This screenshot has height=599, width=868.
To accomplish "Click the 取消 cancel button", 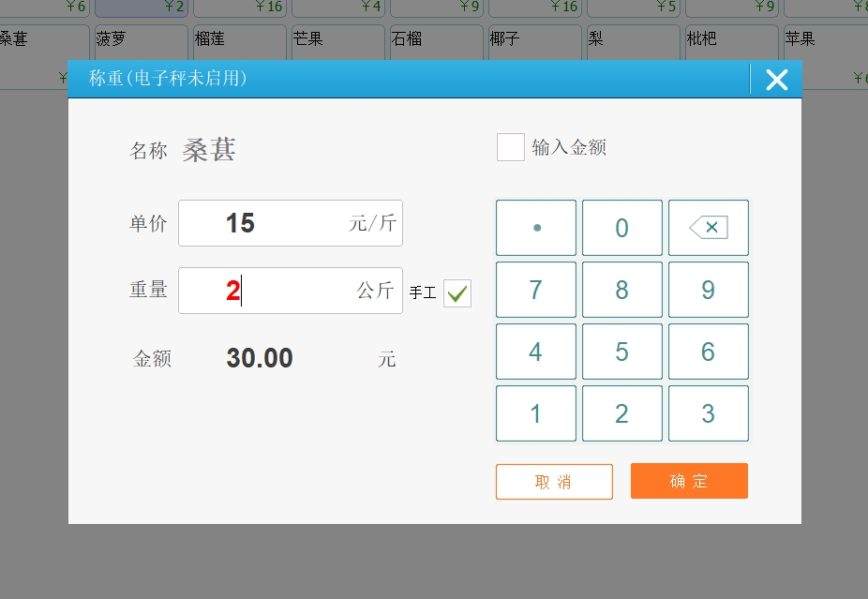I will tap(554, 482).
